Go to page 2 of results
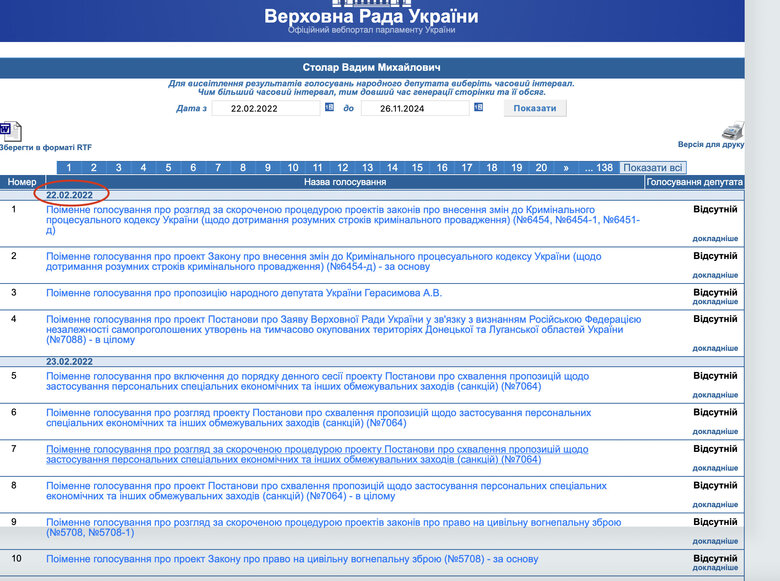Image resolution: width=780 pixels, height=581 pixels. (x=93, y=168)
